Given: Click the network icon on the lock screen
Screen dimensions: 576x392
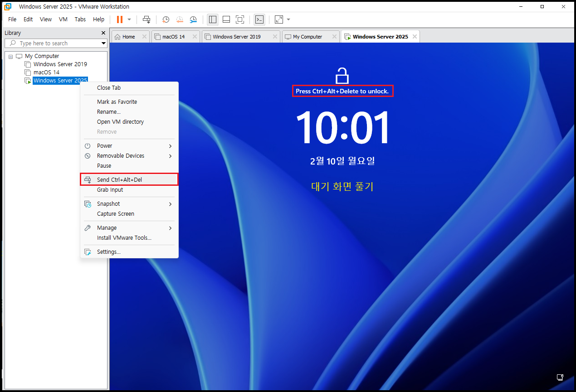Looking at the screenshot, I should click(560, 377).
